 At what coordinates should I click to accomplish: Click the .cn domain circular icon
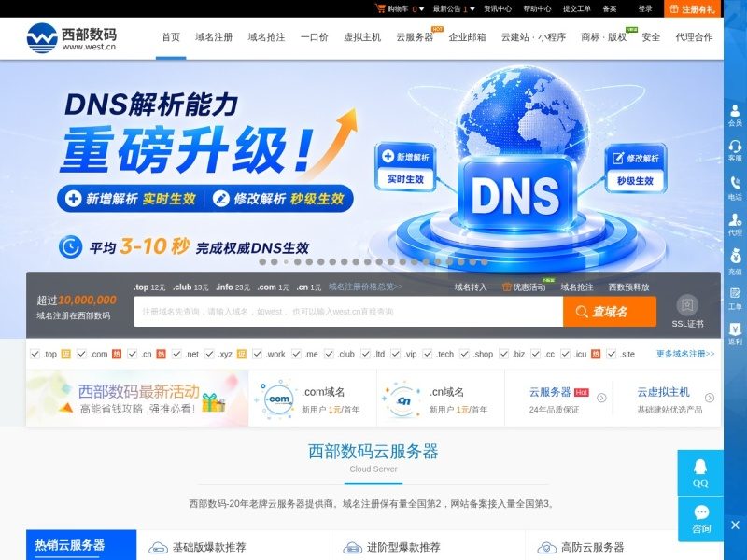pos(403,400)
